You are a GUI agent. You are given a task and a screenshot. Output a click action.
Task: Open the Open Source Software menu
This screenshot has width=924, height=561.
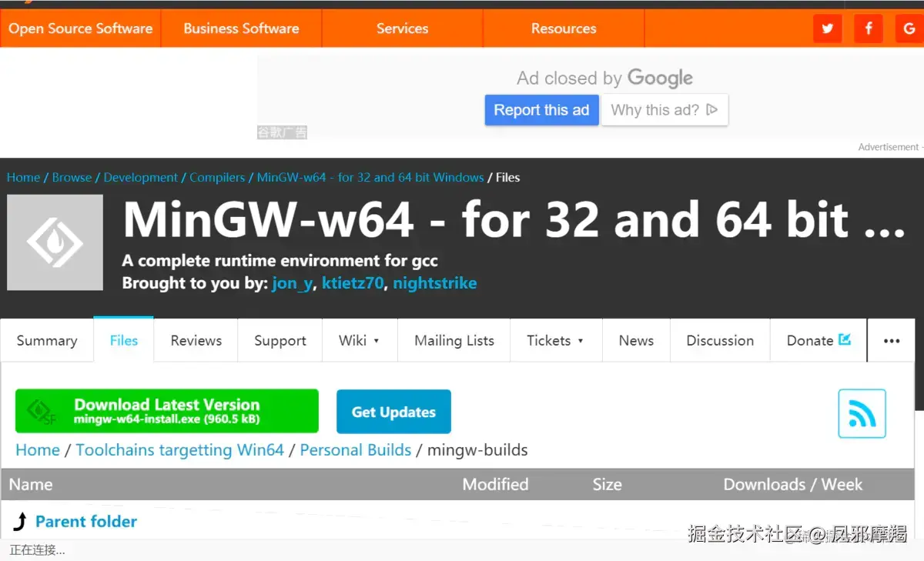[x=80, y=28]
